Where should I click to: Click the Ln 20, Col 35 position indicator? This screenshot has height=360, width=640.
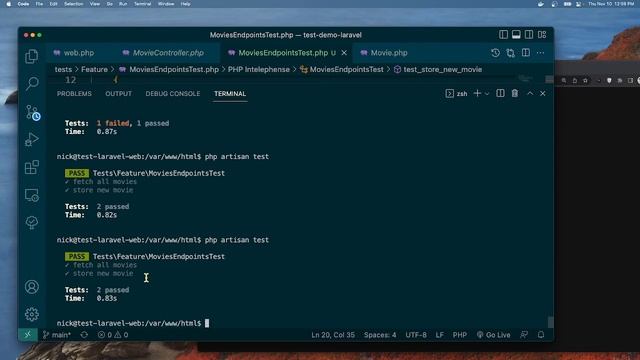coord(333,335)
